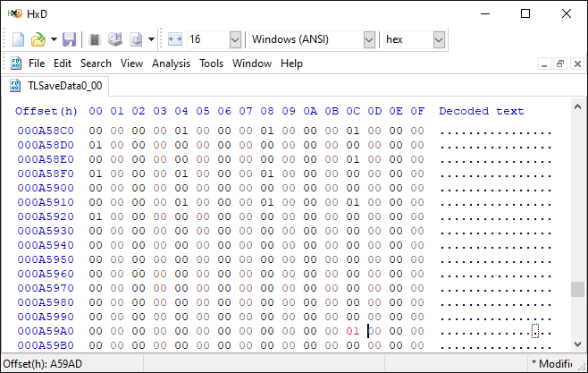Click the red dot in decoded text

coord(528,334)
